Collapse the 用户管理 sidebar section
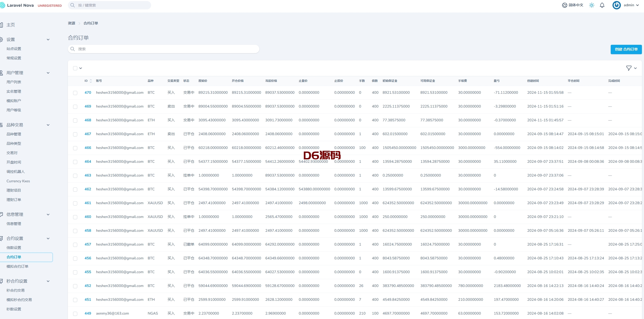 [x=48, y=73]
